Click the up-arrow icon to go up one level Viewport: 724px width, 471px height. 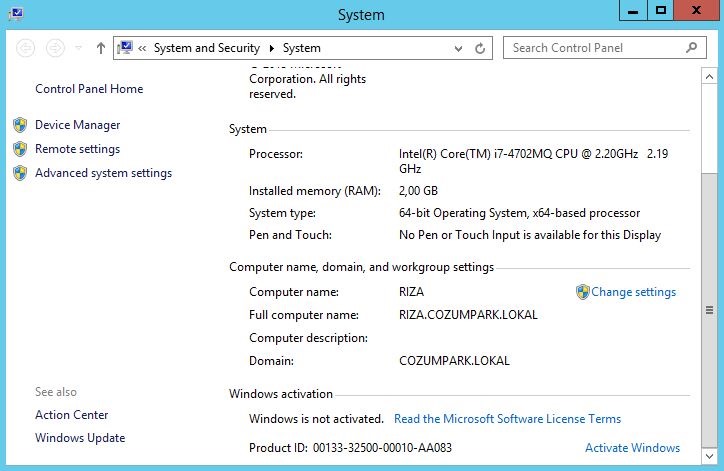click(101, 48)
